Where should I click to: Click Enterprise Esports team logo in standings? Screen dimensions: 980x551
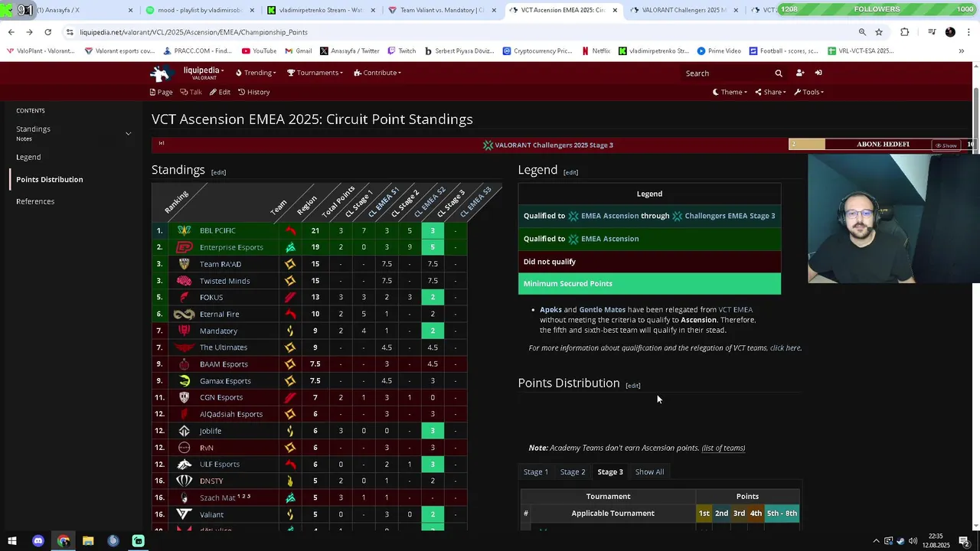pyautogui.click(x=184, y=247)
